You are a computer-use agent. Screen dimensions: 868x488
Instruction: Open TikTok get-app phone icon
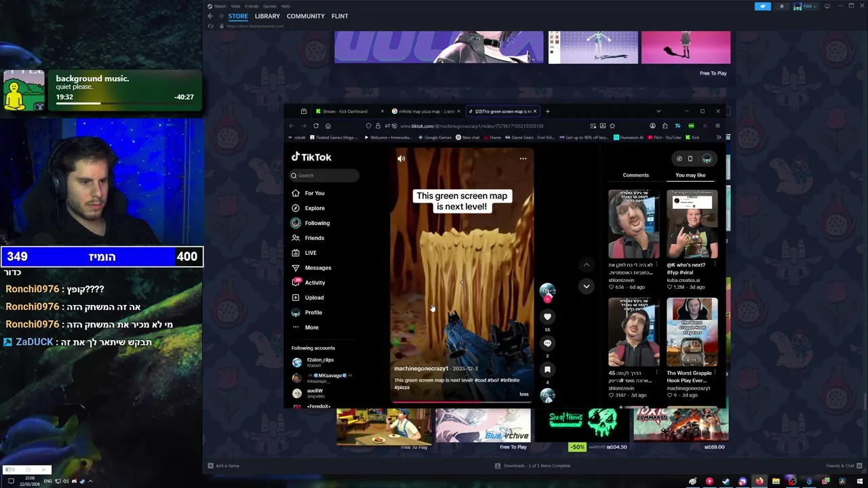(x=690, y=159)
